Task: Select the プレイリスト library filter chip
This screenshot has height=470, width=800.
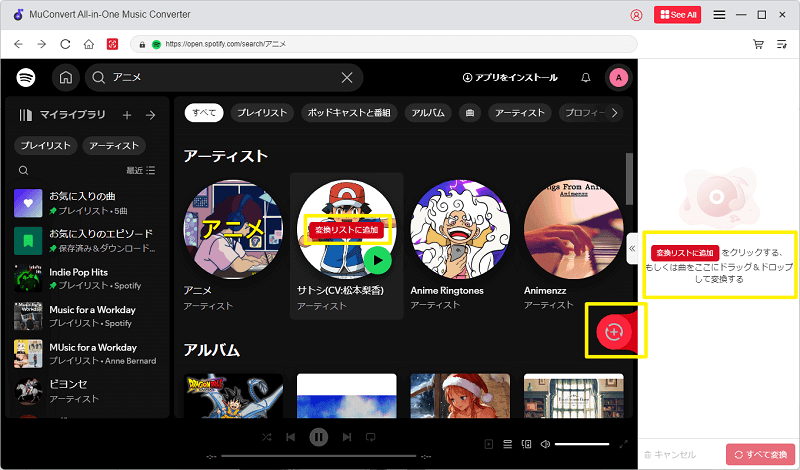Action: click(45, 145)
